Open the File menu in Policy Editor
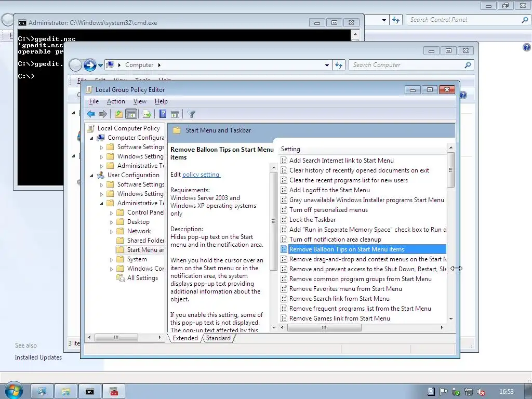The height and width of the screenshot is (399, 532). click(x=94, y=101)
